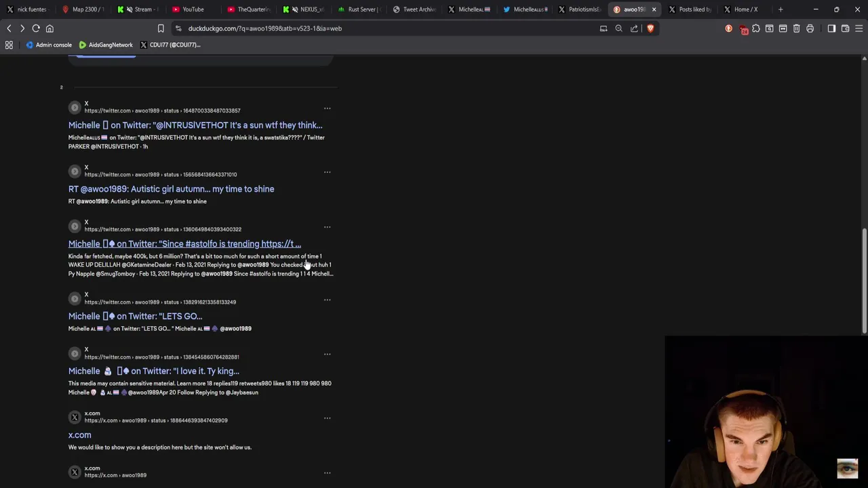
Task: Click the trash can toolbar icon
Action: (x=797, y=28)
